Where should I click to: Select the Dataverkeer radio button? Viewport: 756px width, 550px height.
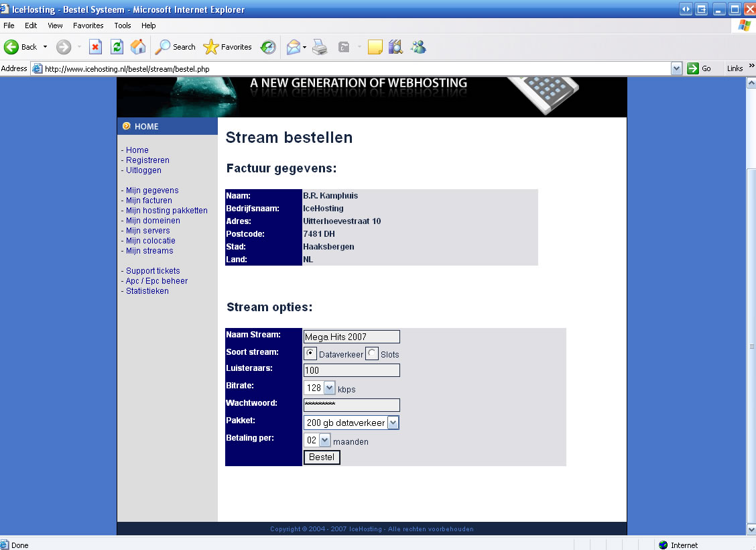tap(311, 353)
